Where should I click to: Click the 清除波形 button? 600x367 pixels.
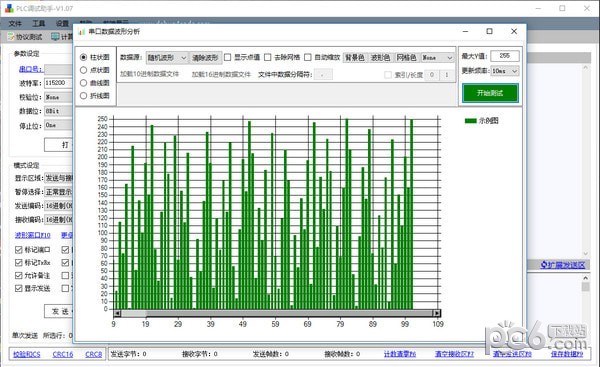coord(205,58)
